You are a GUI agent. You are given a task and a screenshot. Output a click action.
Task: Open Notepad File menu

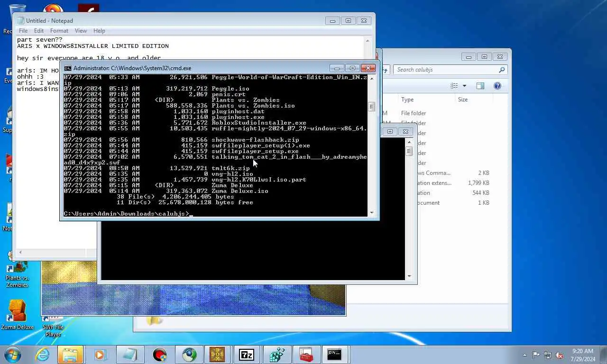coord(23,31)
